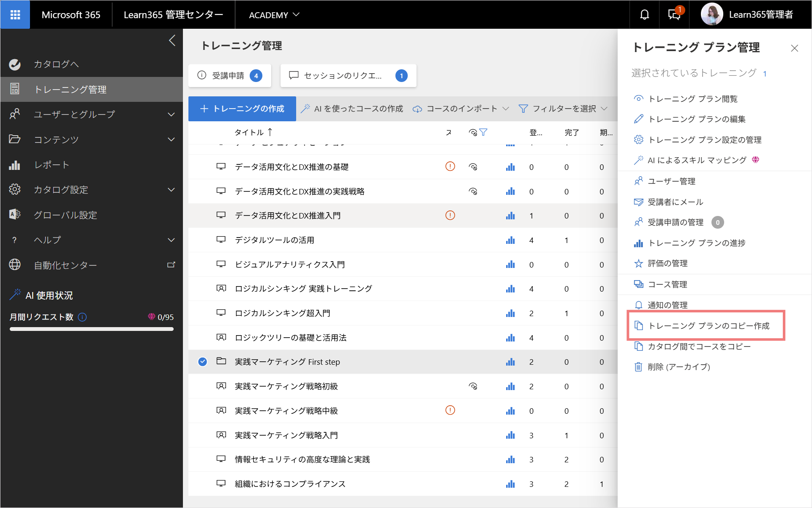Screen dimensions: 812x508
Task: Click warning icon on データ活用文化とDX推進入門 row
Action: 450,216
